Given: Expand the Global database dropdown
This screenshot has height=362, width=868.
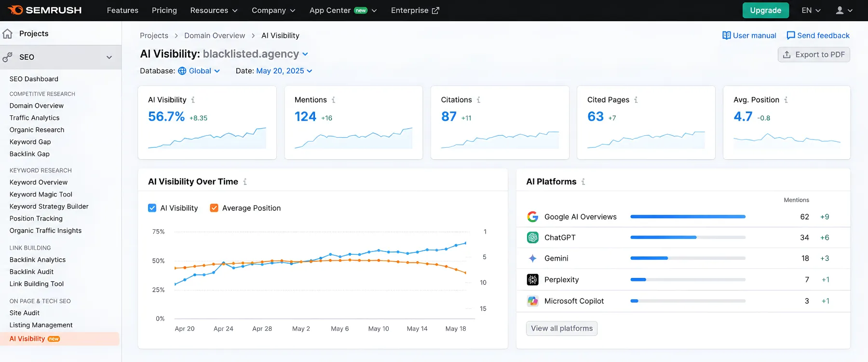Looking at the screenshot, I should pyautogui.click(x=199, y=71).
